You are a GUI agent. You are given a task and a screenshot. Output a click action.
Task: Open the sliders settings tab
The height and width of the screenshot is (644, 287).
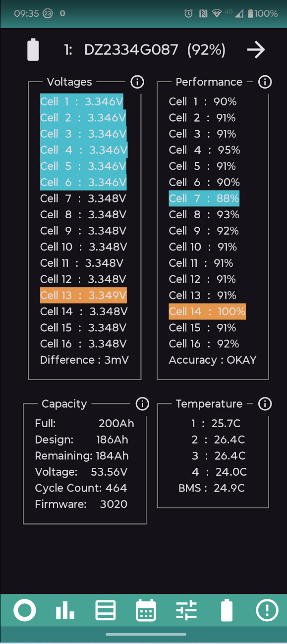(186, 610)
